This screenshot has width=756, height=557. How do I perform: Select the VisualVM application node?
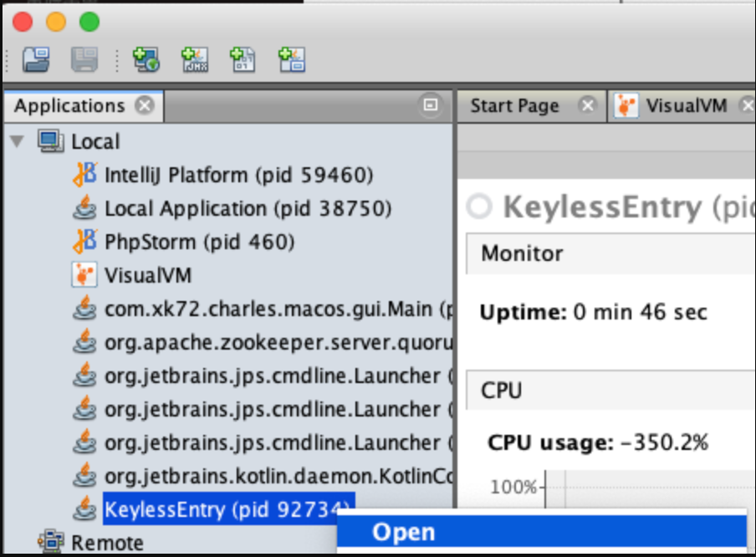point(148,276)
